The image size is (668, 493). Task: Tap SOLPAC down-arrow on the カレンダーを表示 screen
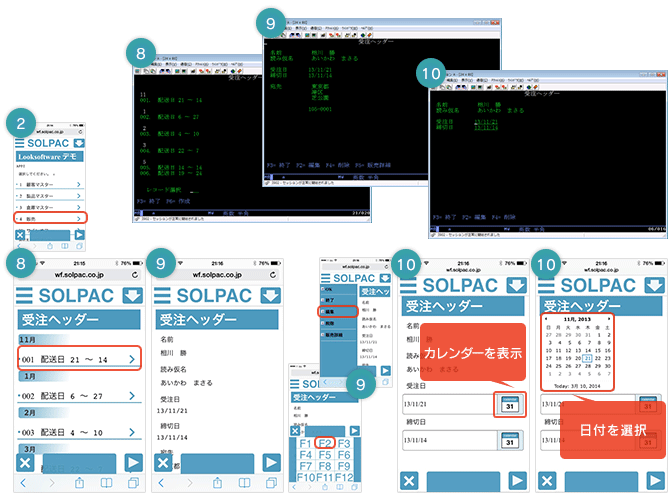[516, 285]
